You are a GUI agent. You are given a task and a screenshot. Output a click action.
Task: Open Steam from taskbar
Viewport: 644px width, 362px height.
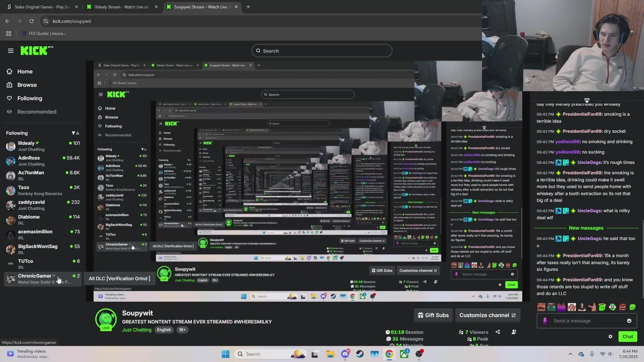(x=360, y=354)
